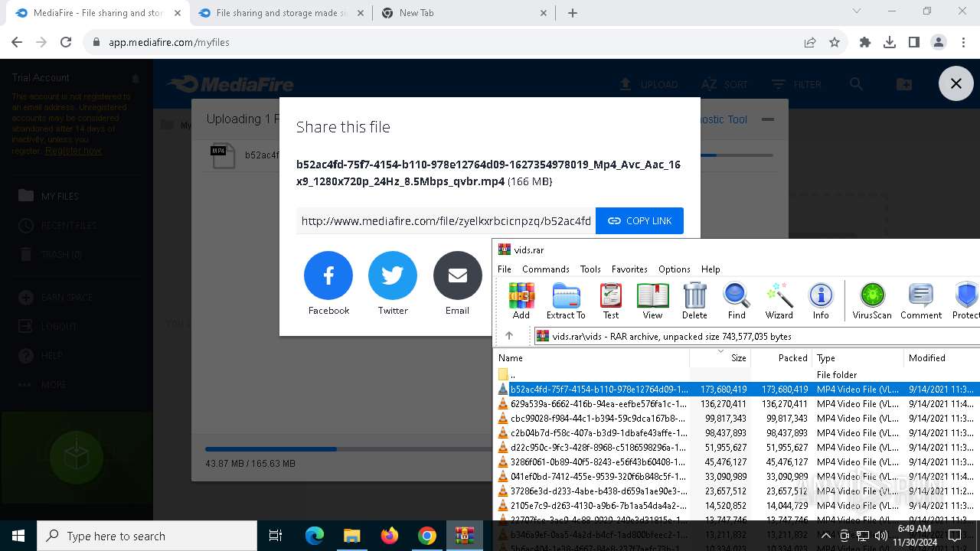This screenshot has width=980, height=551.
Task: Open Firefox from the taskbar
Action: click(x=390, y=536)
